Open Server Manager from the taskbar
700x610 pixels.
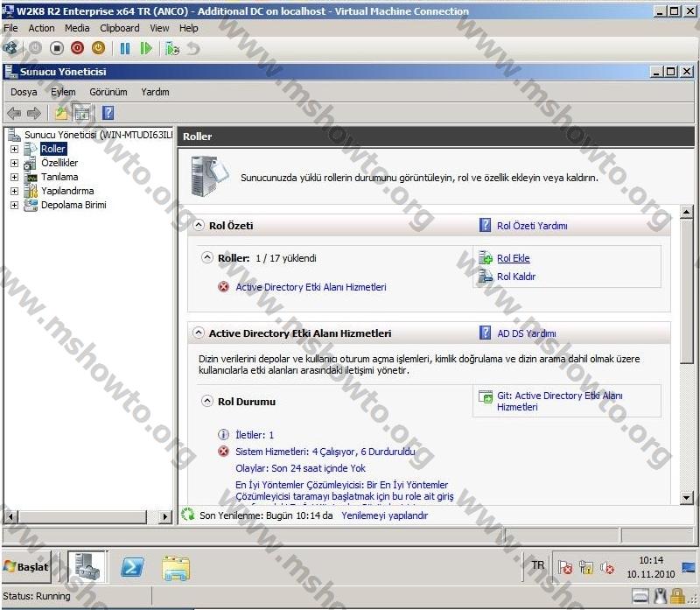(x=87, y=567)
